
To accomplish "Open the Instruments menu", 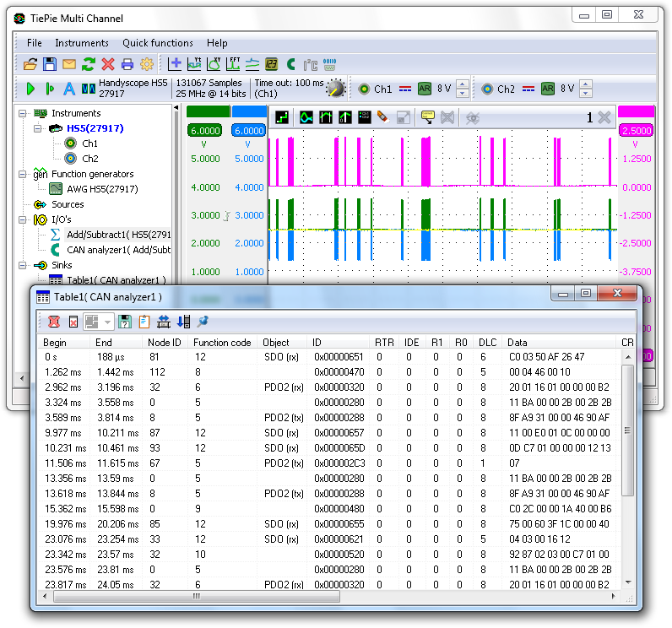I will click(x=82, y=43).
